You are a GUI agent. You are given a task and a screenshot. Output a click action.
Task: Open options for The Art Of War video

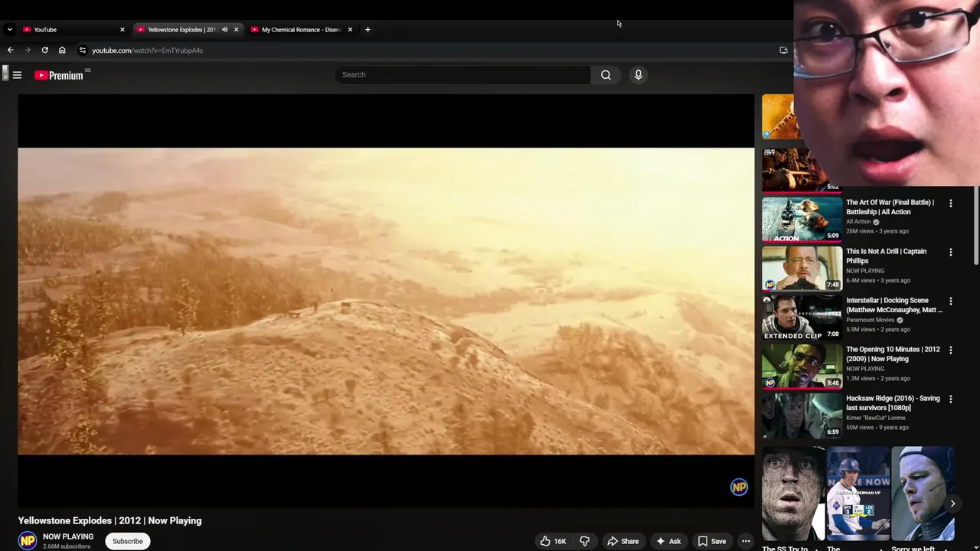[x=951, y=204]
